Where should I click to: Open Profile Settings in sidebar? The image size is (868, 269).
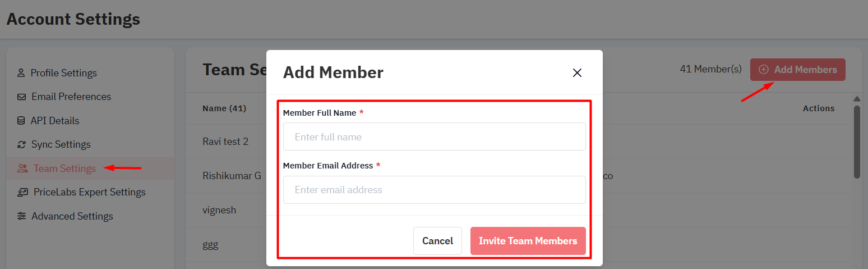pyautogui.click(x=63, y=73)
